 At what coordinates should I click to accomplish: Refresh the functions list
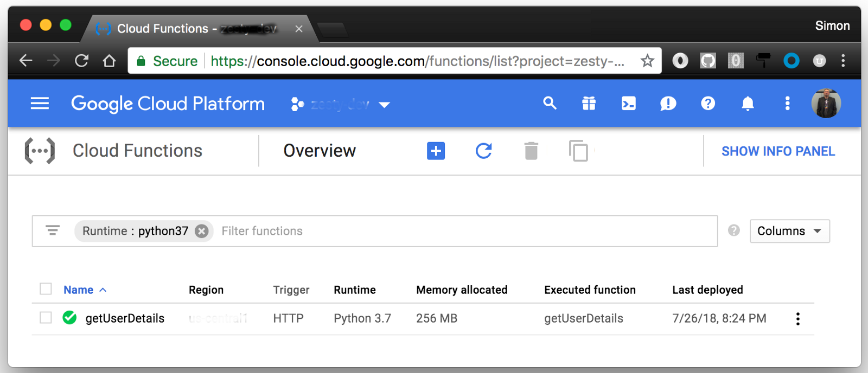(483, 151)
